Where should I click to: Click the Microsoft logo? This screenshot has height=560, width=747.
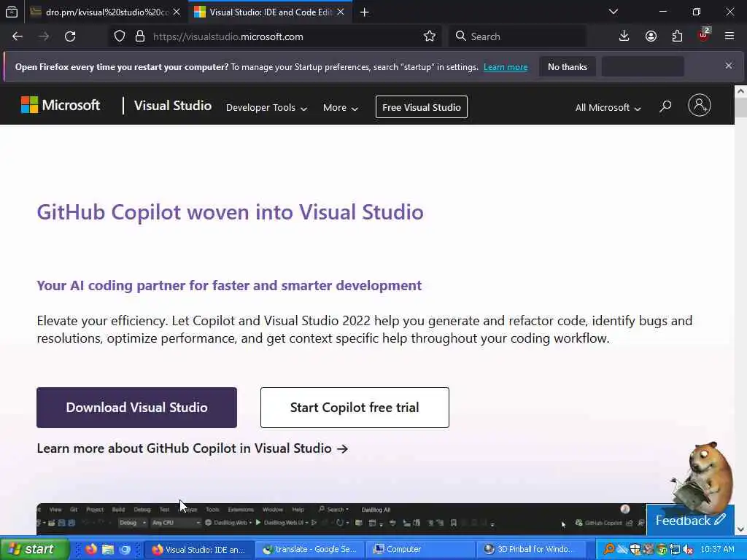point(61,105)
